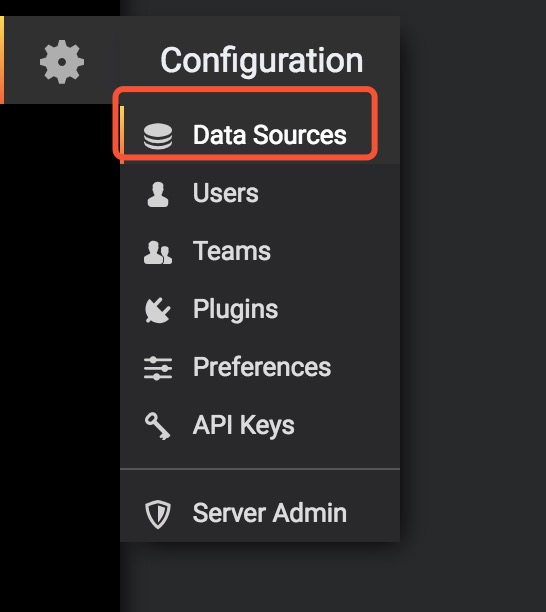Click the Data Sources database stack icon
Image resolution: width=546 pixels, height=612 pixels.
click(x=158, y=136)
